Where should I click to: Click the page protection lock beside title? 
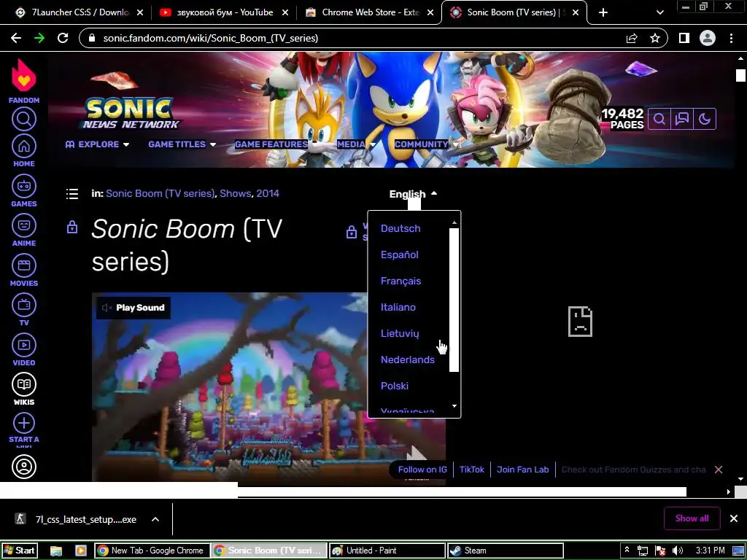pos(72,227)
